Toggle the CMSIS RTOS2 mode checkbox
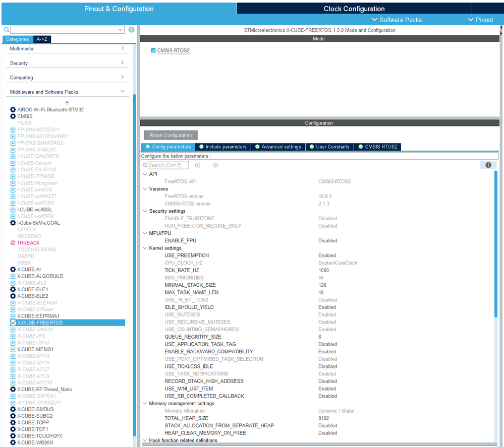 [x=153, y=50]
